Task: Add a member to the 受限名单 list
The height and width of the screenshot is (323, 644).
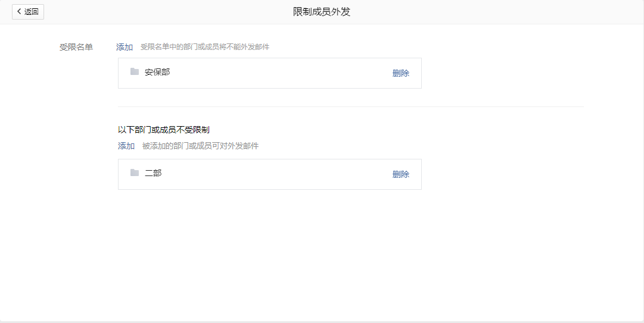Action: pyautogui.click(x=125, y=47)
